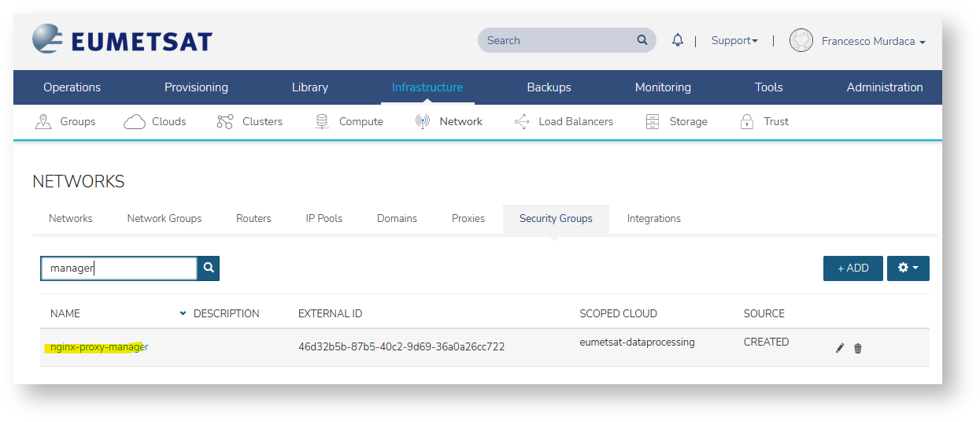Edit nginx-proxy-manager with pencil icon
The image size is (980, 422).
coord(840,348)
